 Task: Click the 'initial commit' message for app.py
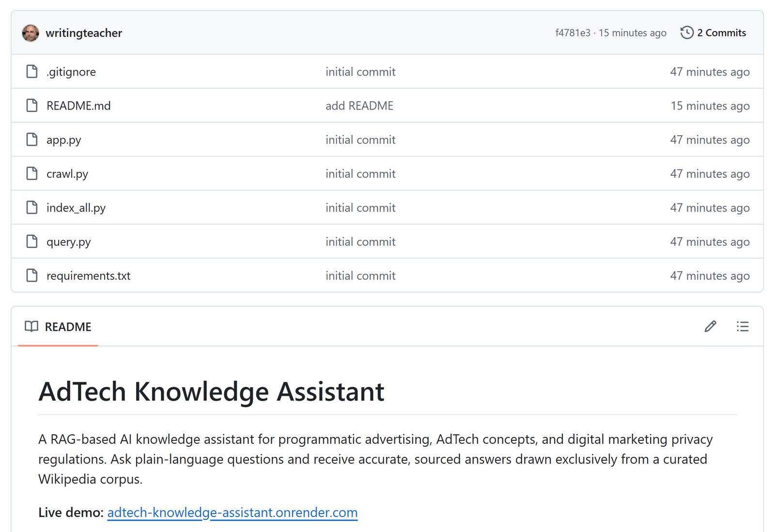pyautogui.click(x=360, y=139)
